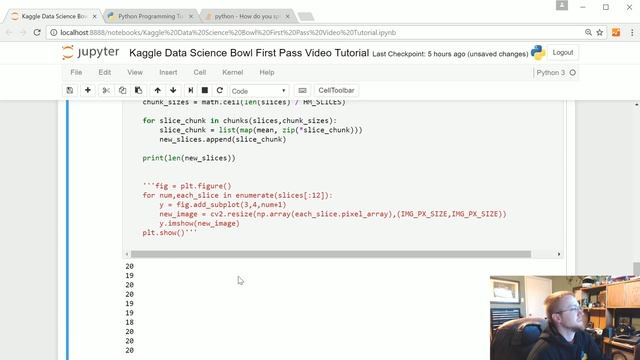Click the output value 18
Viewport: 640px width, 360px height.
pos(129,322)
